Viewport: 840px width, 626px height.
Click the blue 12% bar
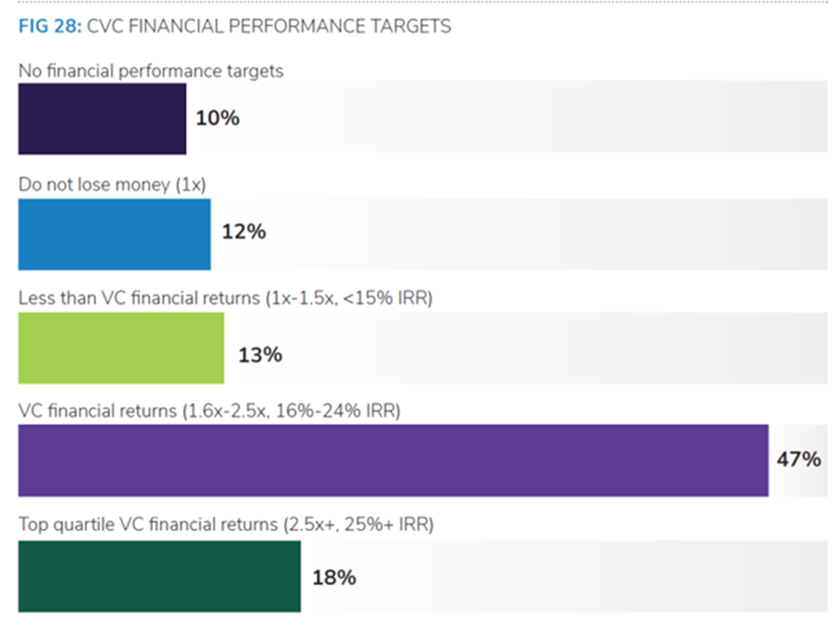(114, 233)
